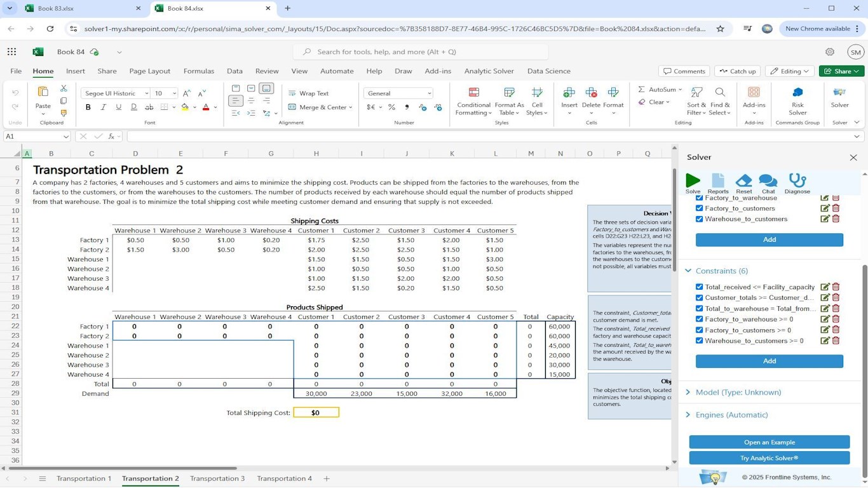
Task: Edit the Warehouse_to_customers variable
Action: click(825, 219)
